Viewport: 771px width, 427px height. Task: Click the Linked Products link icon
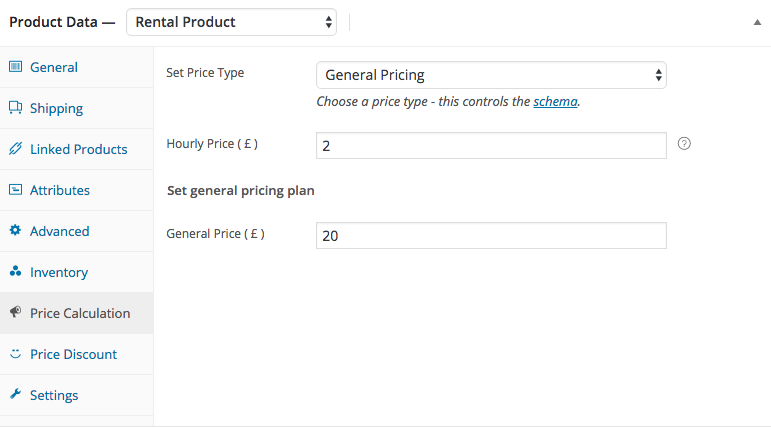[x=15, y=149]
